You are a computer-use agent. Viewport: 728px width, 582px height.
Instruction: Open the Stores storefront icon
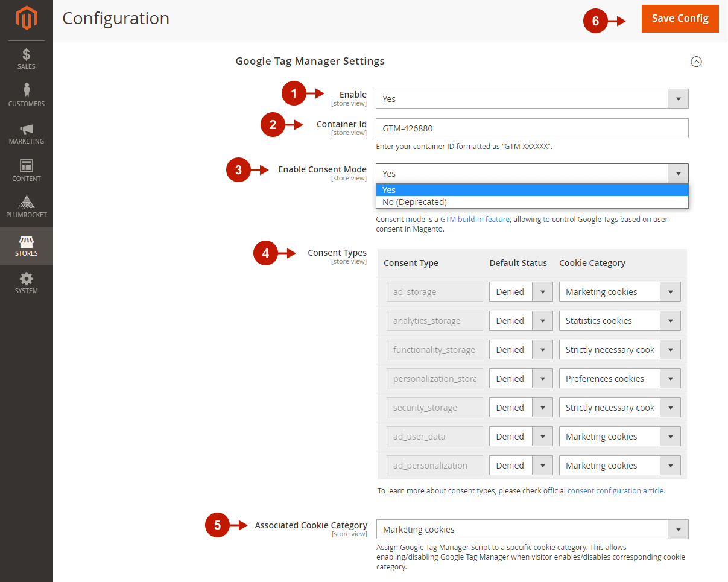click(27, 245)
